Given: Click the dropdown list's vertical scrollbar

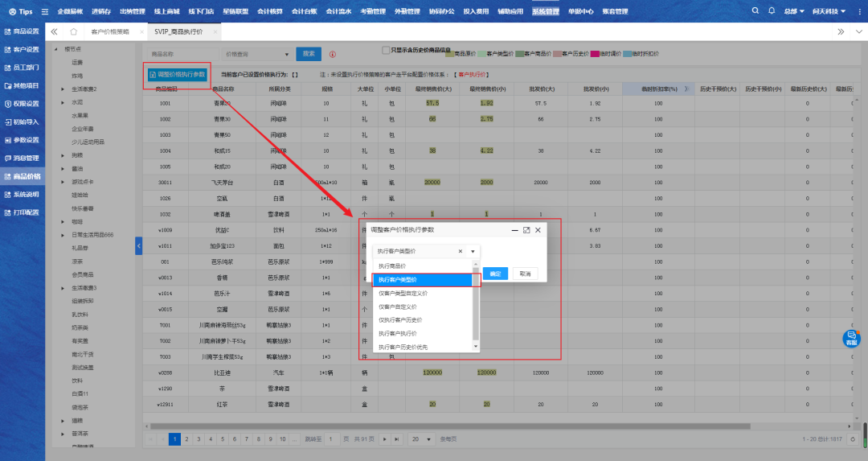Looking at the screenshot, I should pos(475,306).
